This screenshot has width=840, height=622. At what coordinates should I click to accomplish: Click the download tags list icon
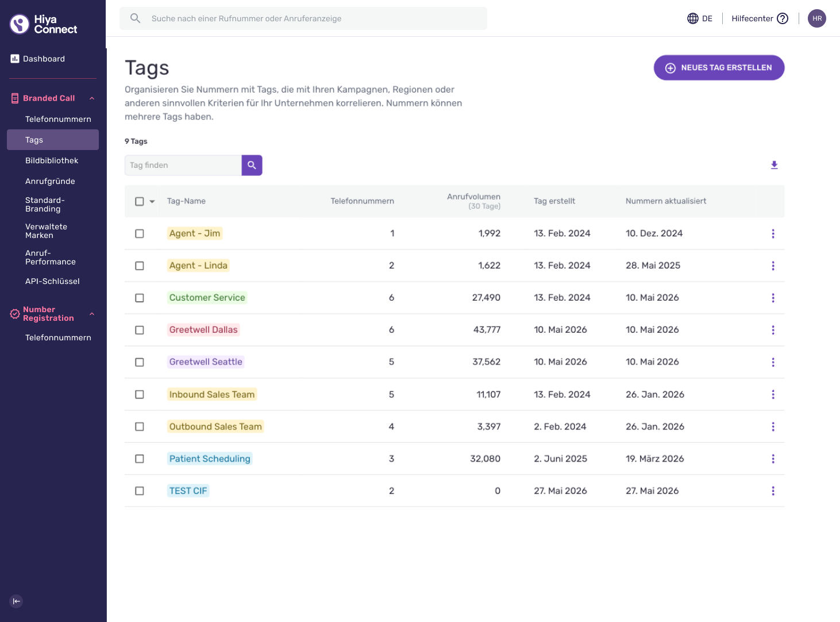click(774, 165)
